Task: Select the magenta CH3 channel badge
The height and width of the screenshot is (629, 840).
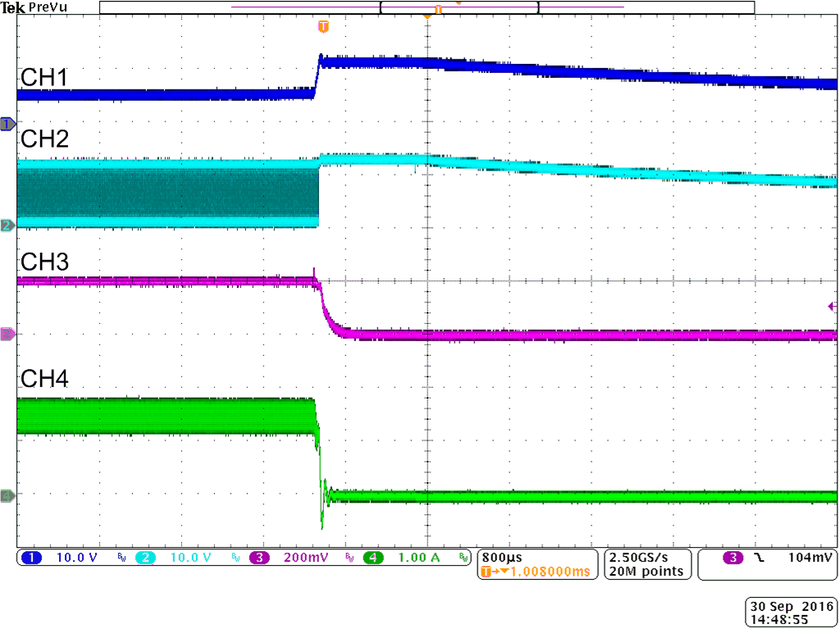Action: coord(258,558)
